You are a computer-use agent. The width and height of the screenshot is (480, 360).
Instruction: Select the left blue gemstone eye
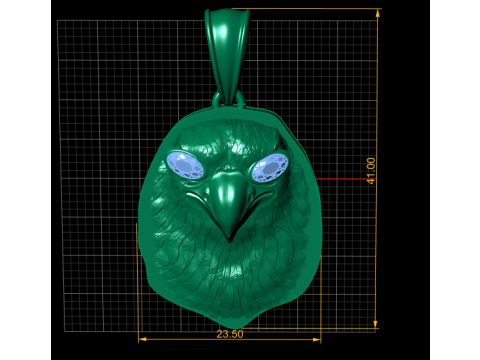coord(185,165)
